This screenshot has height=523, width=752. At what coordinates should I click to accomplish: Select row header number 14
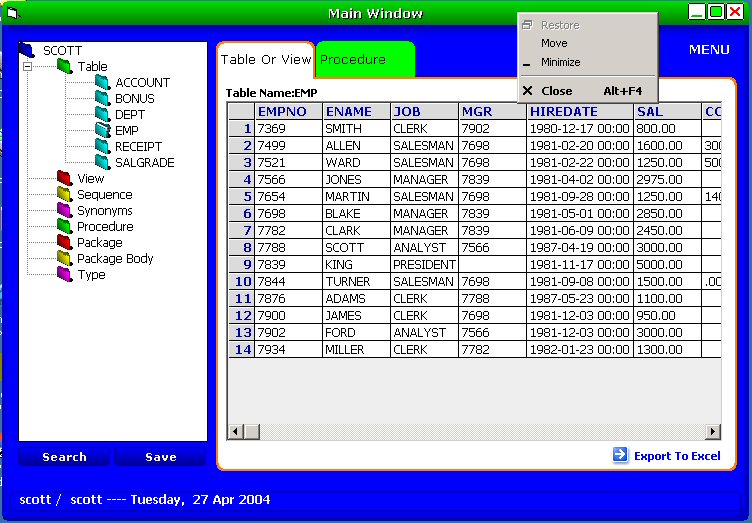[241, 349]
